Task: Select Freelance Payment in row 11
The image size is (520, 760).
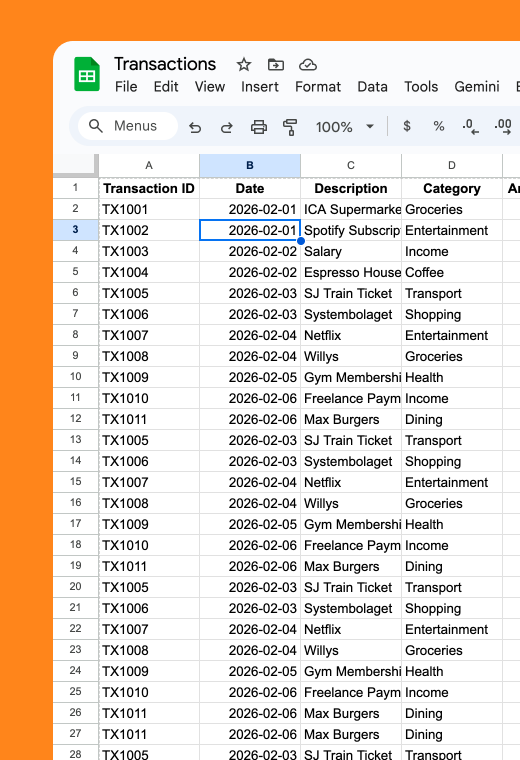Action: point(351,398)
